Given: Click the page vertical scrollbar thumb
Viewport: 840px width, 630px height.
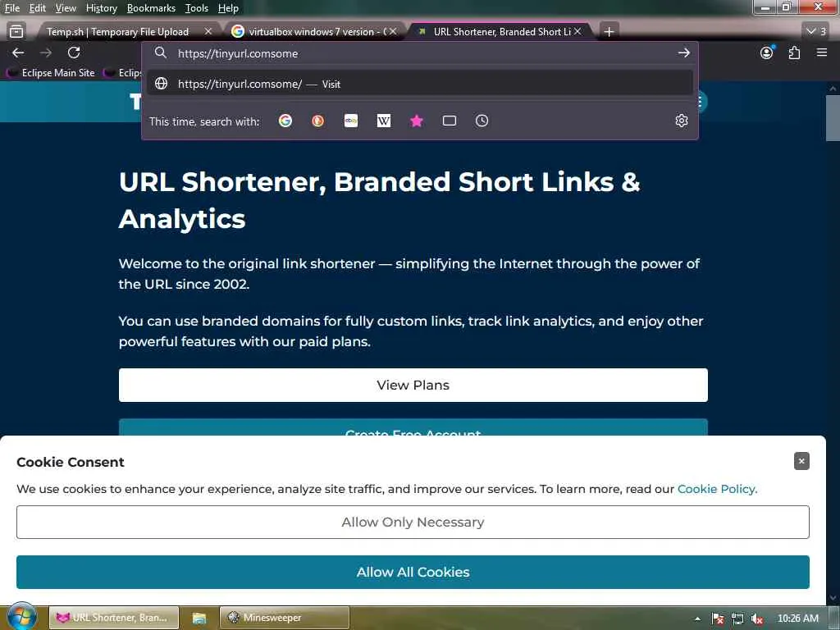Looking at the screenshot, I should tap(833, 118).
